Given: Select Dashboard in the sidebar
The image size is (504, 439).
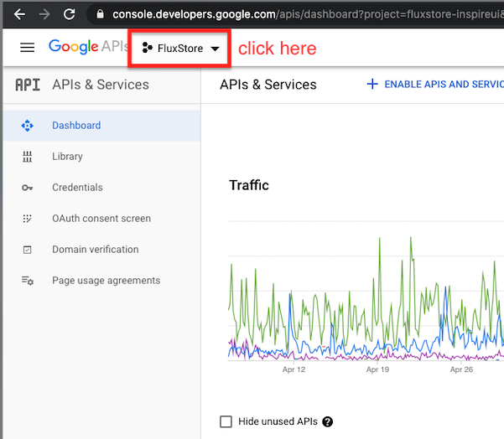Looking at the screenshot, I should [101, 126].
